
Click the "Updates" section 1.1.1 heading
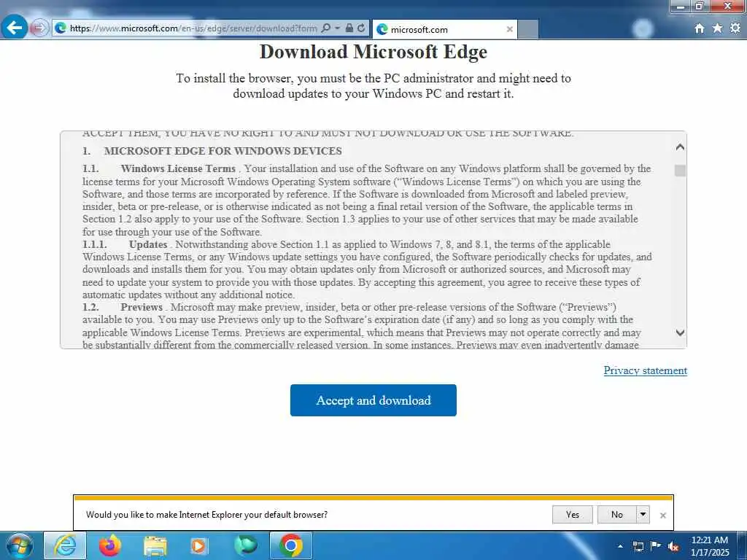coord(148,244)
